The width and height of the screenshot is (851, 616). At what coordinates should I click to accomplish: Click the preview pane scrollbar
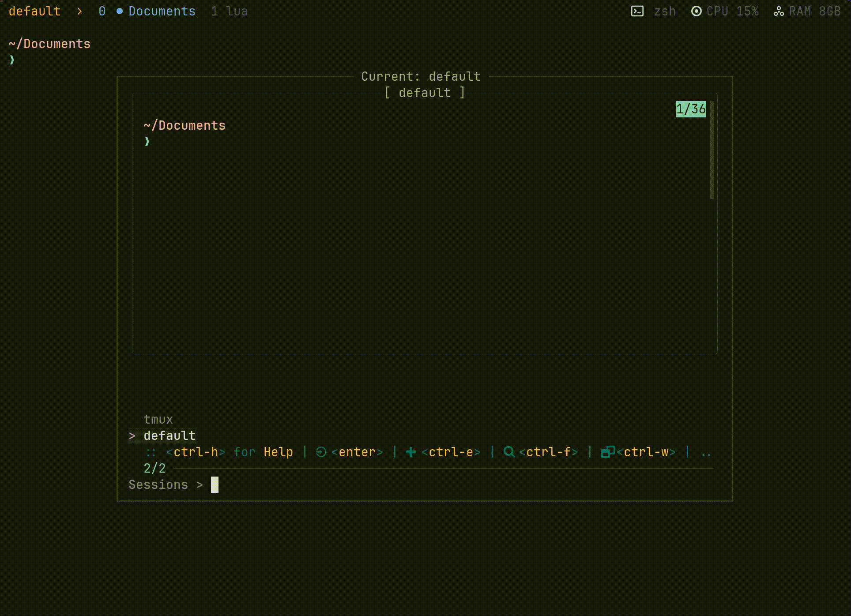click(x=712, y=150)
